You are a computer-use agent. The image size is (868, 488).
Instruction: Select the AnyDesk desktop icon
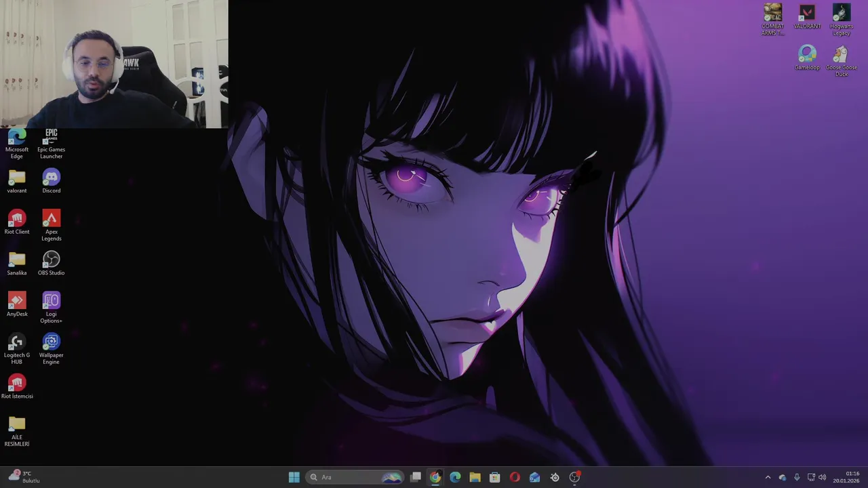pyautogui.click(x=17, y=305)
